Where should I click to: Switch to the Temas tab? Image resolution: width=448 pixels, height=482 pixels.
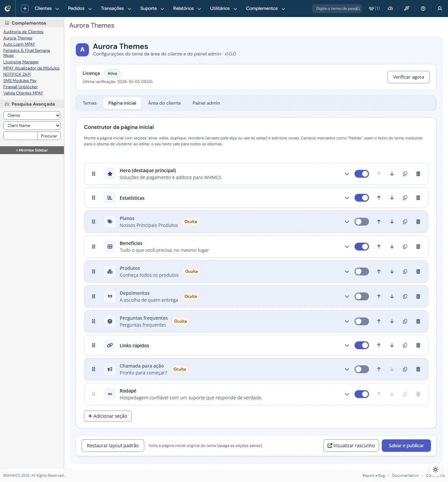click(x=90, y=103)
